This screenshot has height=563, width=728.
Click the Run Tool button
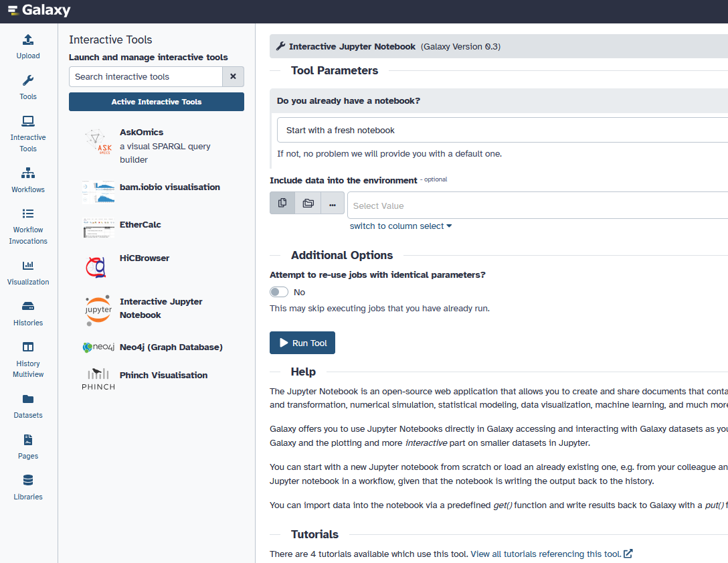point(302,343)
